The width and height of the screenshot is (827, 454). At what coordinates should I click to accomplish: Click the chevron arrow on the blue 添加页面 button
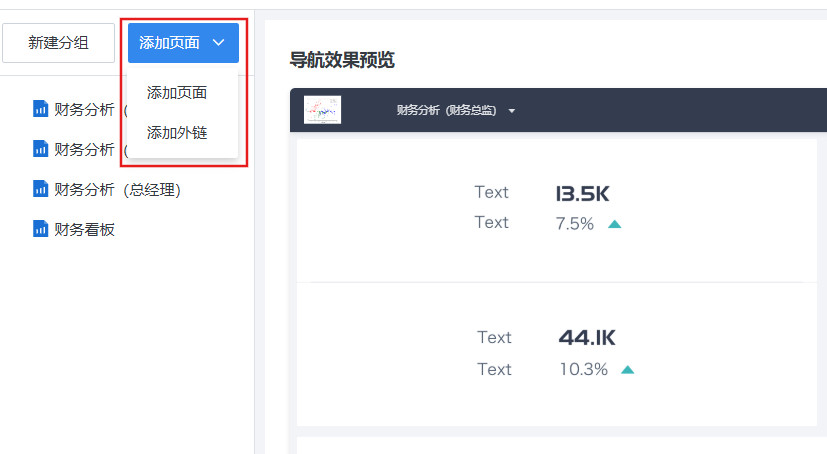pyautogui.click(x=219, y=43)
